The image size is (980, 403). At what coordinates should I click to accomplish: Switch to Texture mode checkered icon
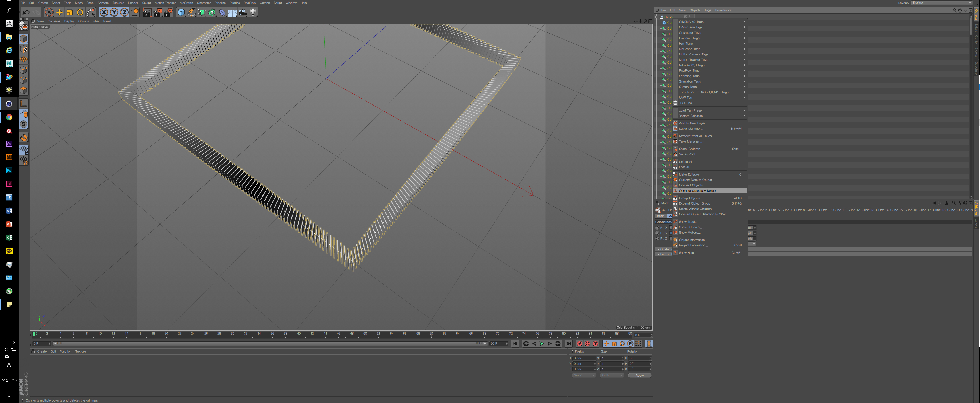[24, 49]
